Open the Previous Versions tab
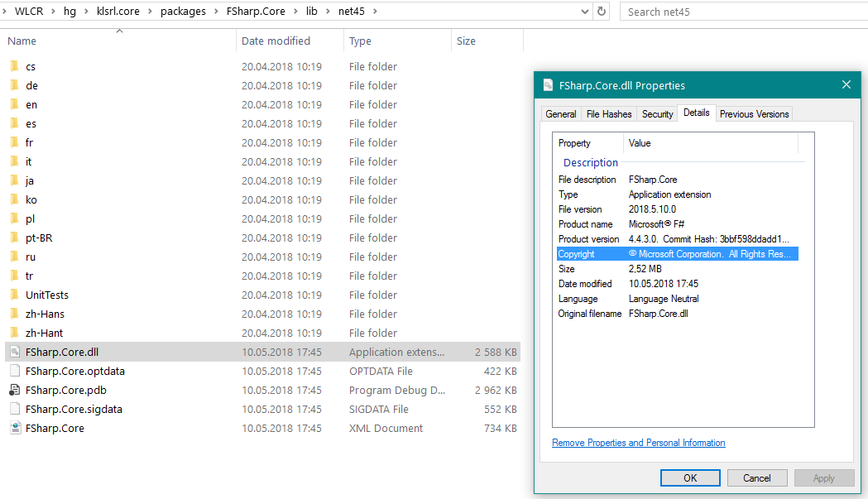The height and width of the screenshot is (499, 868). 754,114
